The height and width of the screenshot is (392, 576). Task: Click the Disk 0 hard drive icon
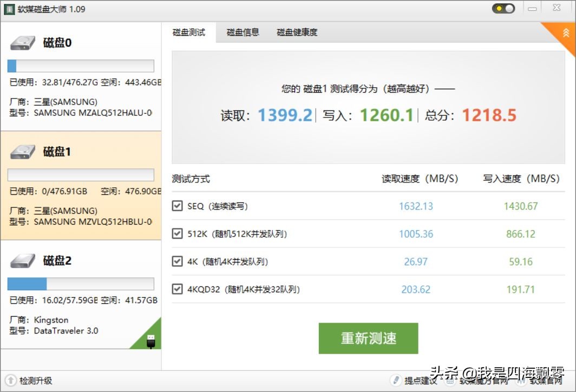[x=24, y=42]
